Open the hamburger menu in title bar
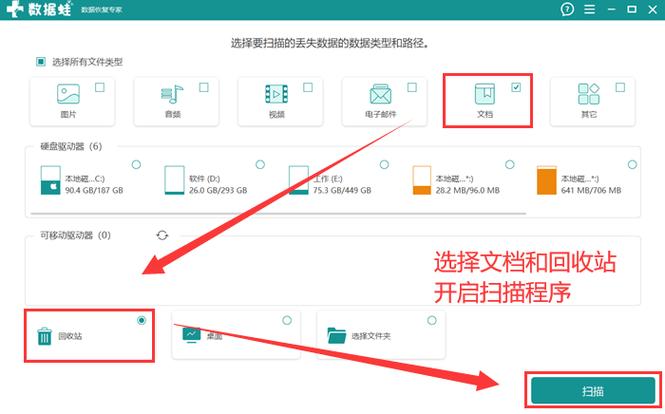 point(590,9)
